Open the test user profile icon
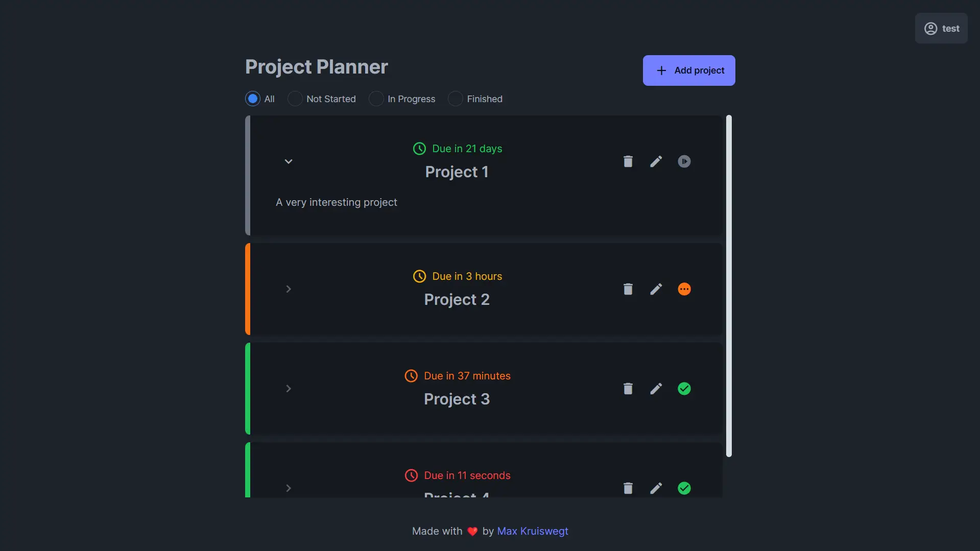Screen dimensions: 980x551 (930, 28)
